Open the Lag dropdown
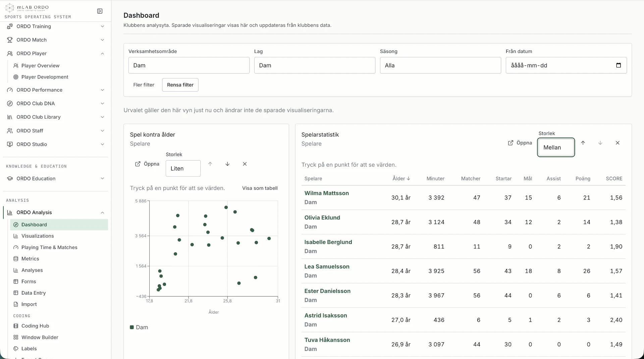 315,65
